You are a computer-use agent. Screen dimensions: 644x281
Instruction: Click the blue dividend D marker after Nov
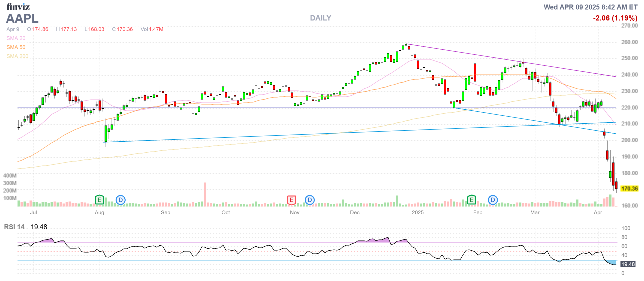(310, 200)
